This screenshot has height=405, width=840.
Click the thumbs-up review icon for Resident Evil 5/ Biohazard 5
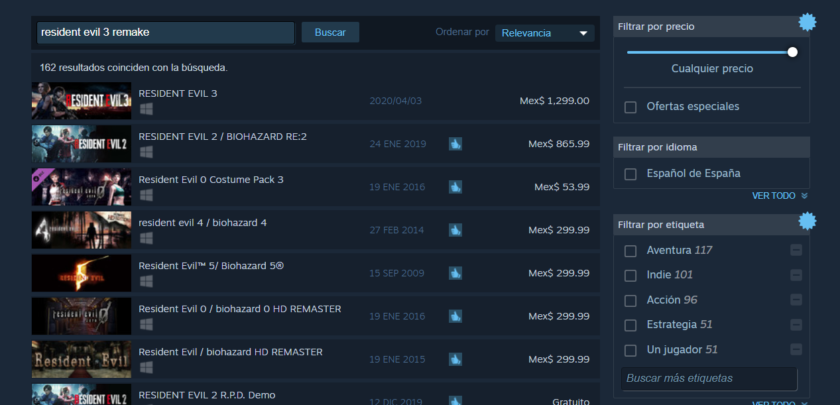455,273
